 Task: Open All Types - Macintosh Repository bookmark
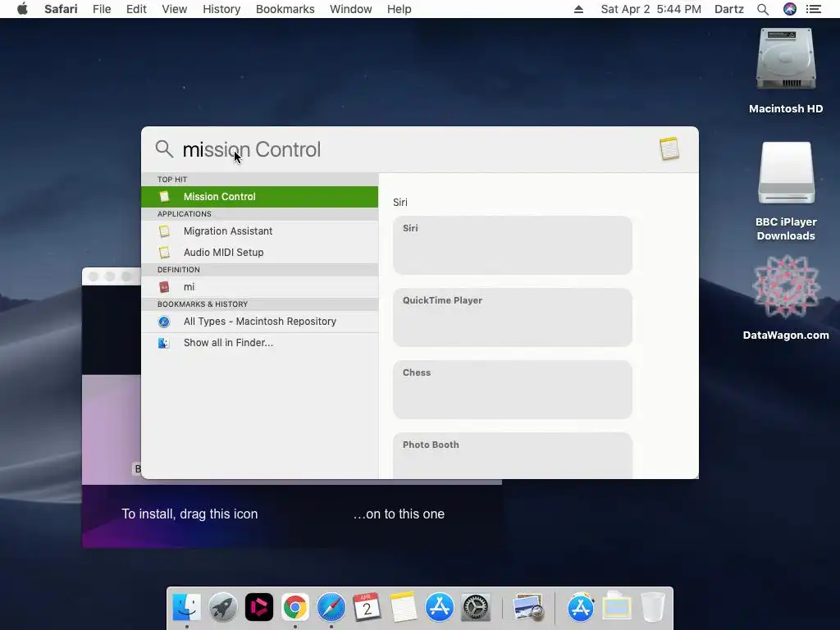click(x=259, y=322)
